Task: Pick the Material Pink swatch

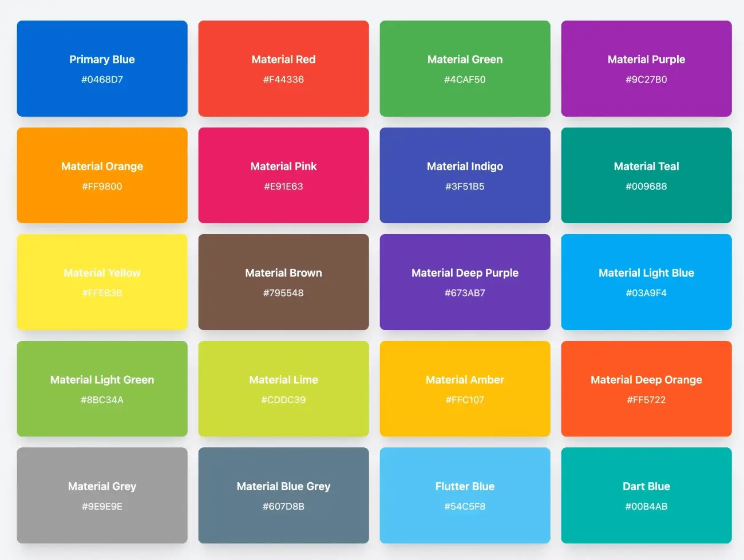Action: (283, 175)
